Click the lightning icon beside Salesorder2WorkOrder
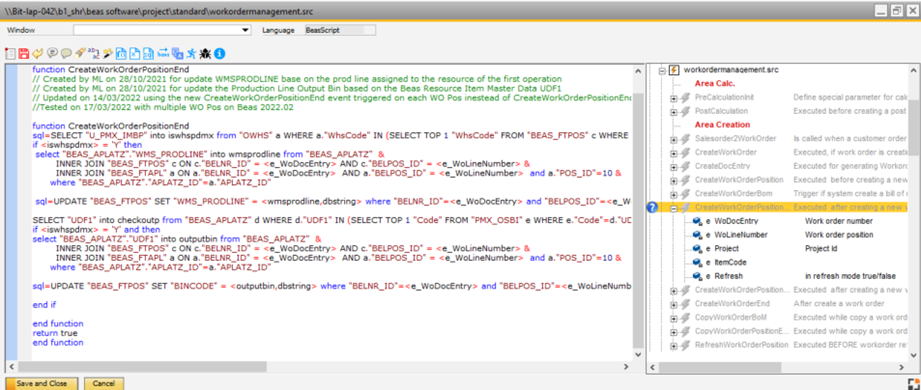921x390 pixels. (x=685, y=139)
